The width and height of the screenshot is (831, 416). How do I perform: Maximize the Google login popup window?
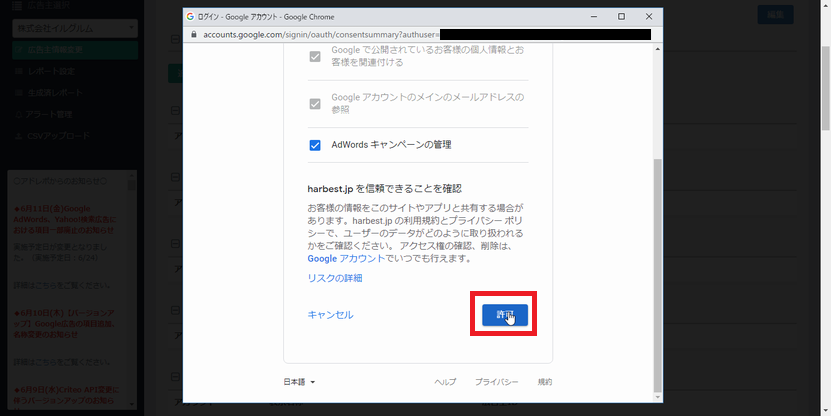[x=621, y=17]
